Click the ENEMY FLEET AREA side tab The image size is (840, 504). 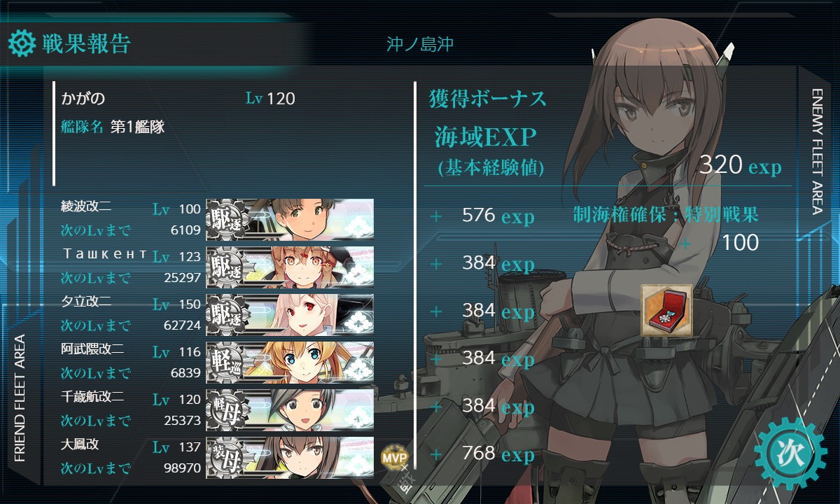(x=816, y=152)
